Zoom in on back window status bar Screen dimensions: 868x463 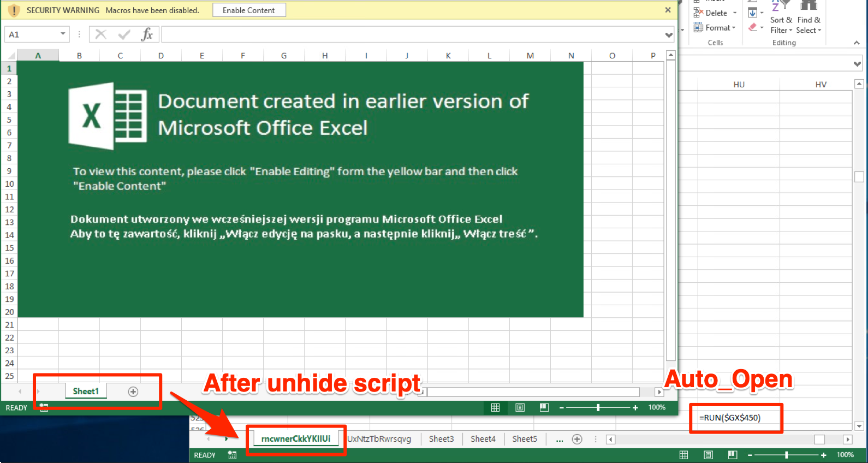[823, 455]
